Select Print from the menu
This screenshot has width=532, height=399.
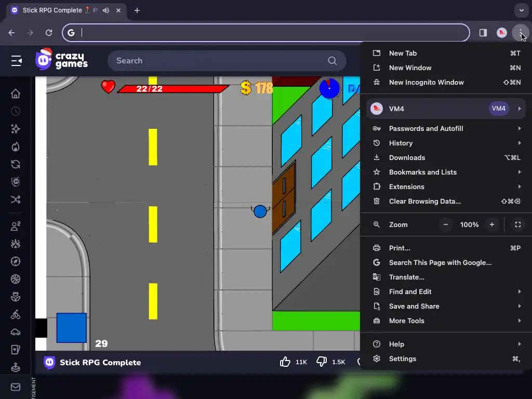click(x=446, y=248)
